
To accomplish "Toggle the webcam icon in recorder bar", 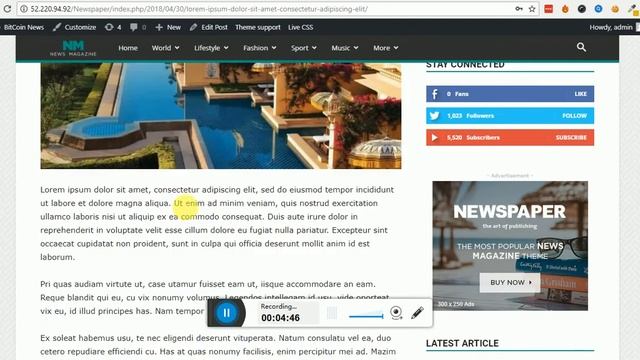I will click(396, 313).
